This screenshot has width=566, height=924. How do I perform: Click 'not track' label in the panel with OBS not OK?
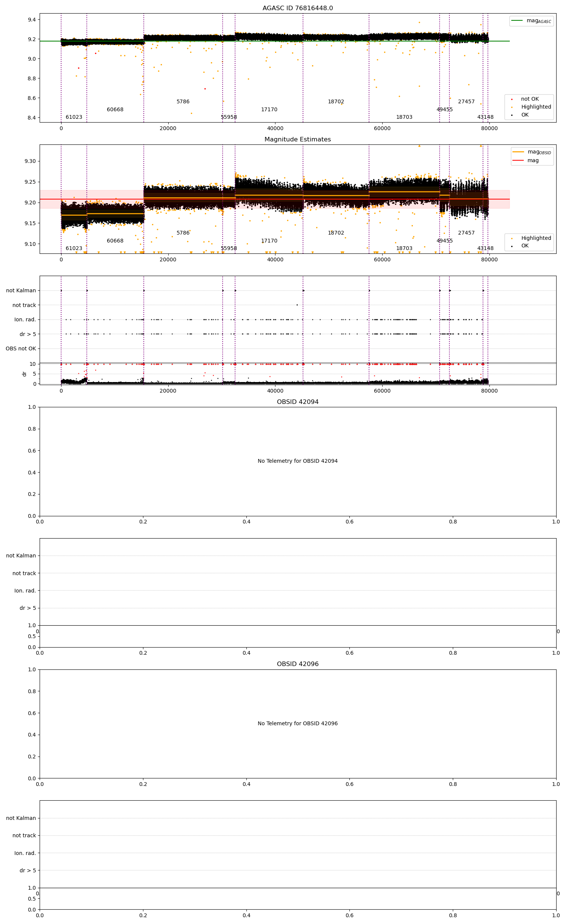click(x=24, y=305)
